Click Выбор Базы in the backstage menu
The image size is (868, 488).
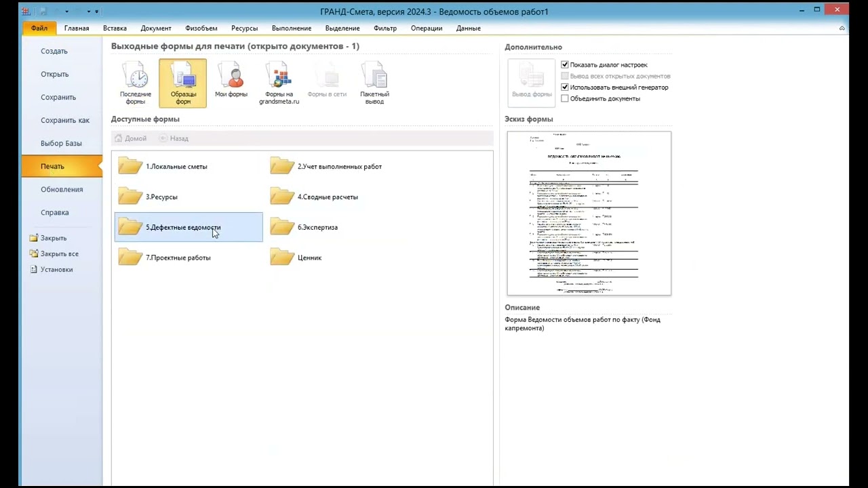point(62,143)
